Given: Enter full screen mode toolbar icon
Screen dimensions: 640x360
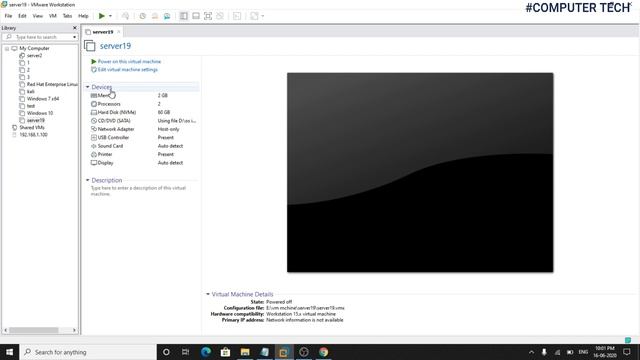Looking at the screenshot, I should [x=208, y=16].
